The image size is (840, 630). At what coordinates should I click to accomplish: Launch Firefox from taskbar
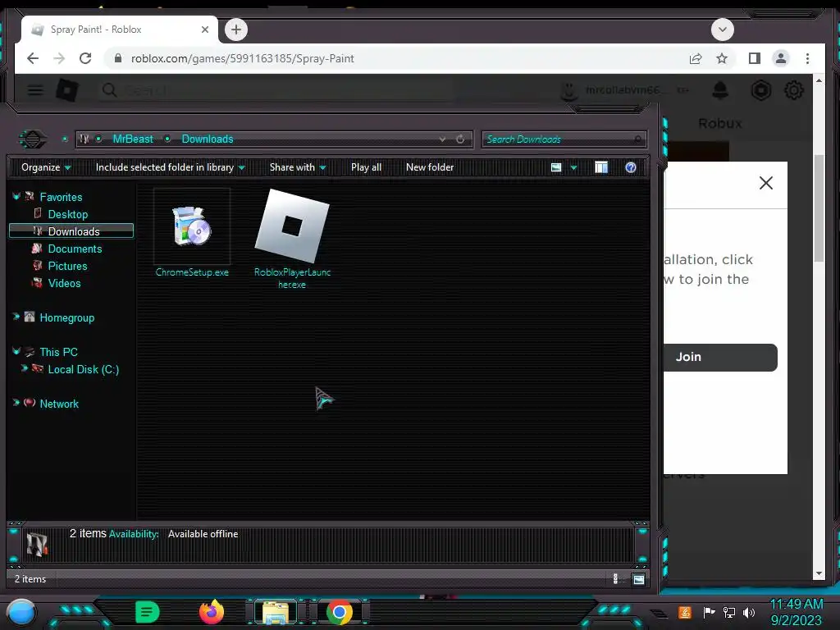[211, 612]
